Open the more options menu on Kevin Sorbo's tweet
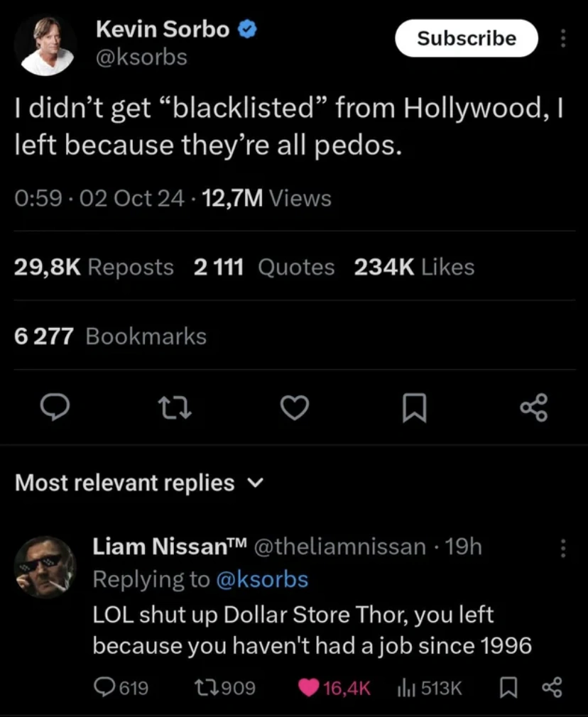Image resolution: width=588 pixels, height=717 pixels. tap(563, 39)
